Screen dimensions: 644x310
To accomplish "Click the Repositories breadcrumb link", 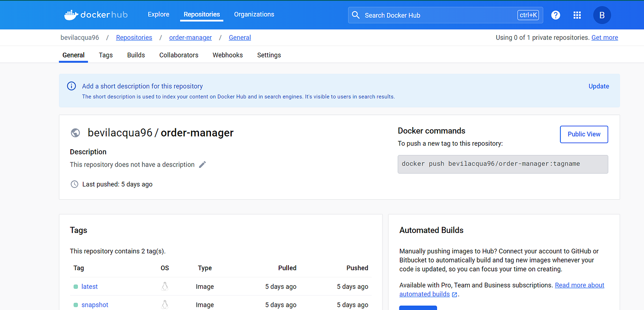I will point(134,38).
